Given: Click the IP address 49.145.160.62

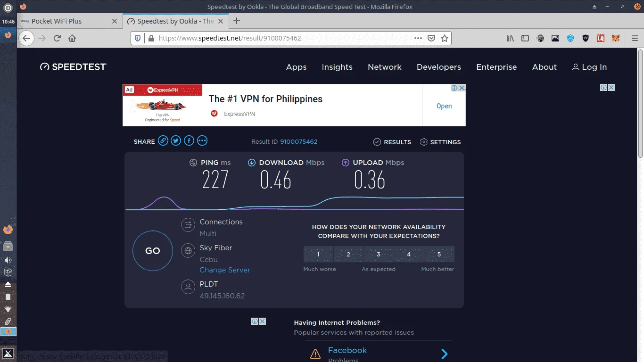Looking at the screenshot, I should (222, 296).
